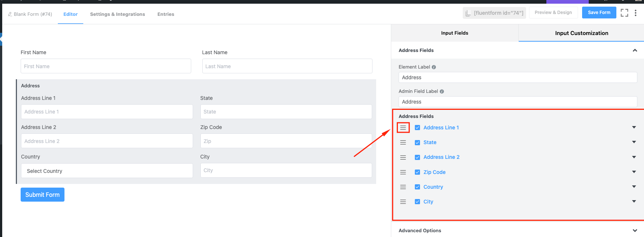Click the drag handle for Address Line 1
Viewport: 644px width, 237px height.
[403, 128]
